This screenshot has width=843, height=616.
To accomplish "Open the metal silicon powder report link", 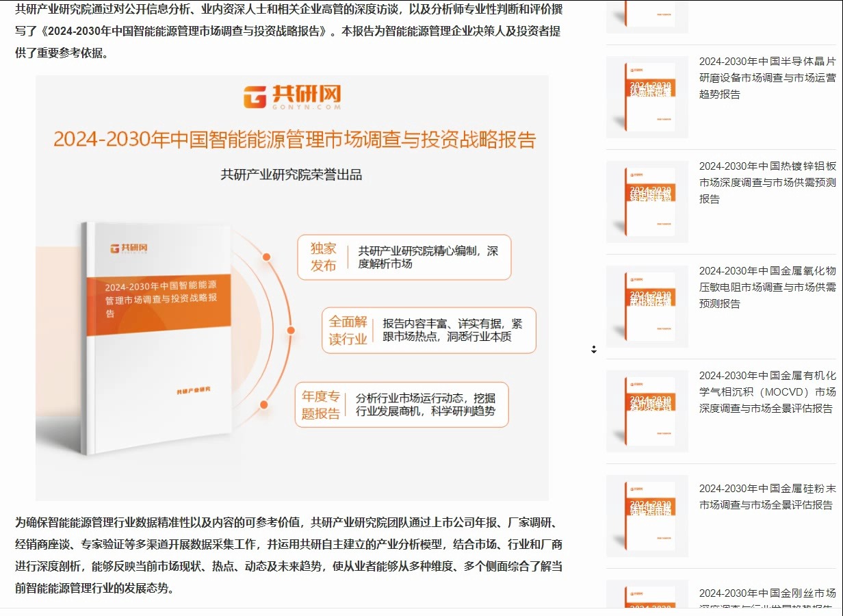I will tap(767, 497).
